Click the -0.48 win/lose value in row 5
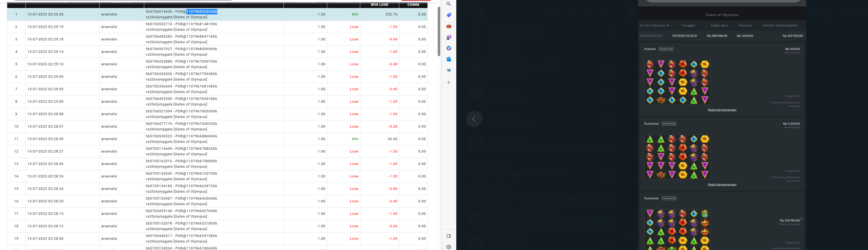The height and width of the screenshot is (250, 868). 393,64
